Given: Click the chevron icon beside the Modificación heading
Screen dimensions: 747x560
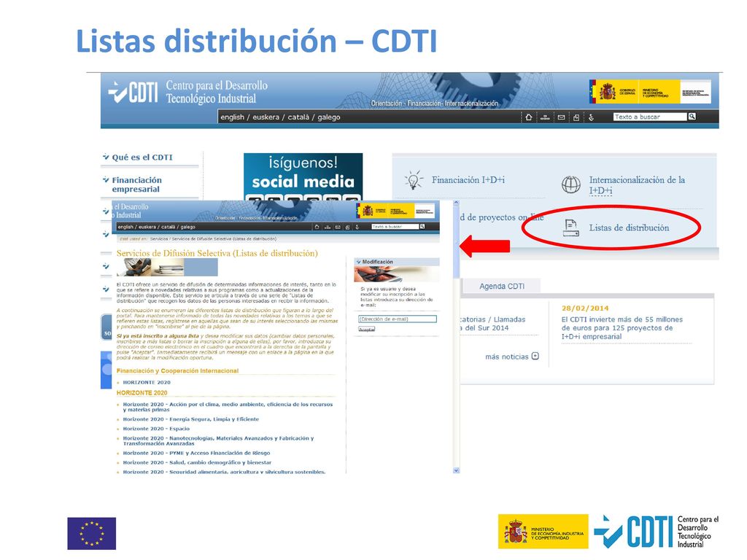Looking at the screenshot, I should (358, 262).
